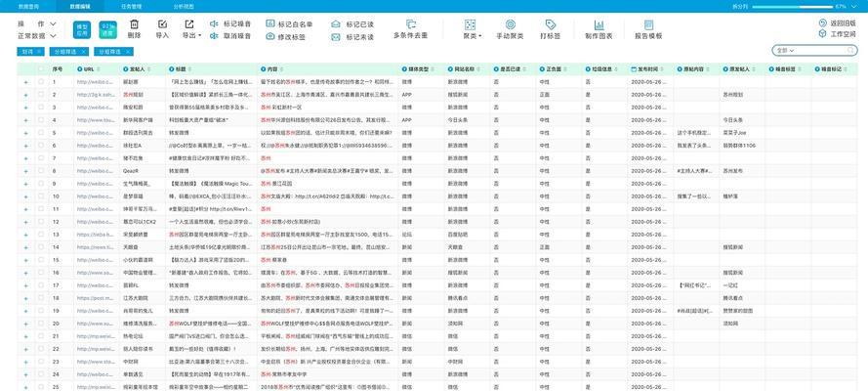Click the 取消噪音 speaker icon

click(x=214, y=36)
